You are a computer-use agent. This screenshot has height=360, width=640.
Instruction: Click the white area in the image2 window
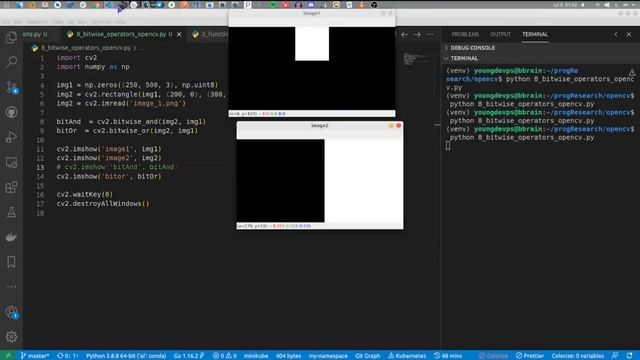coord(364,181)
